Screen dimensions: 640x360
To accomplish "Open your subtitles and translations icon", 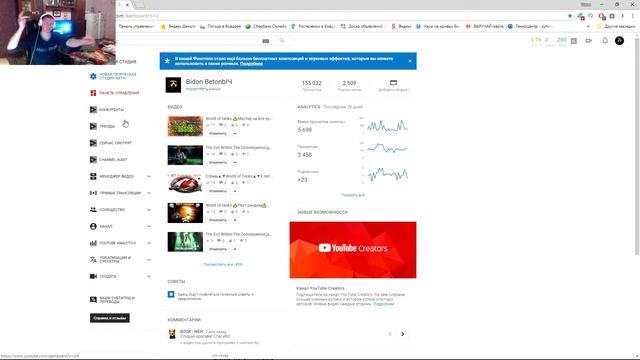I will pos(93,300).
